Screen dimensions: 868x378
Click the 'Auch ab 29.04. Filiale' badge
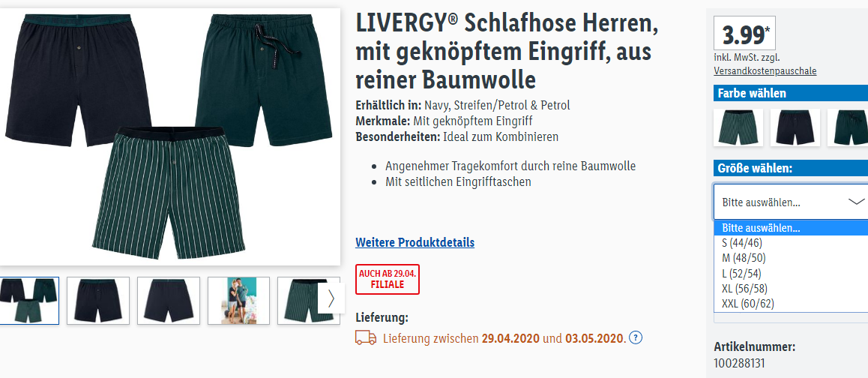coord(388,279)
